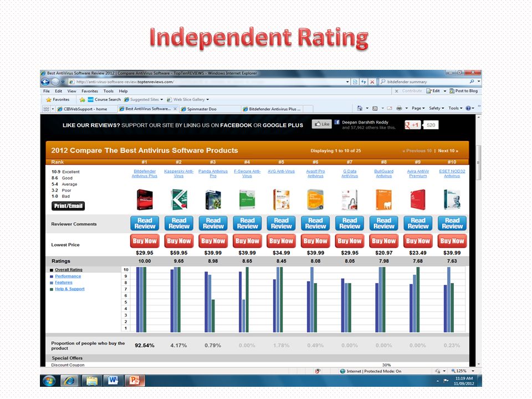532x399 pixels.
Task: Click Performance ratings link
Action: coord(68,276)
